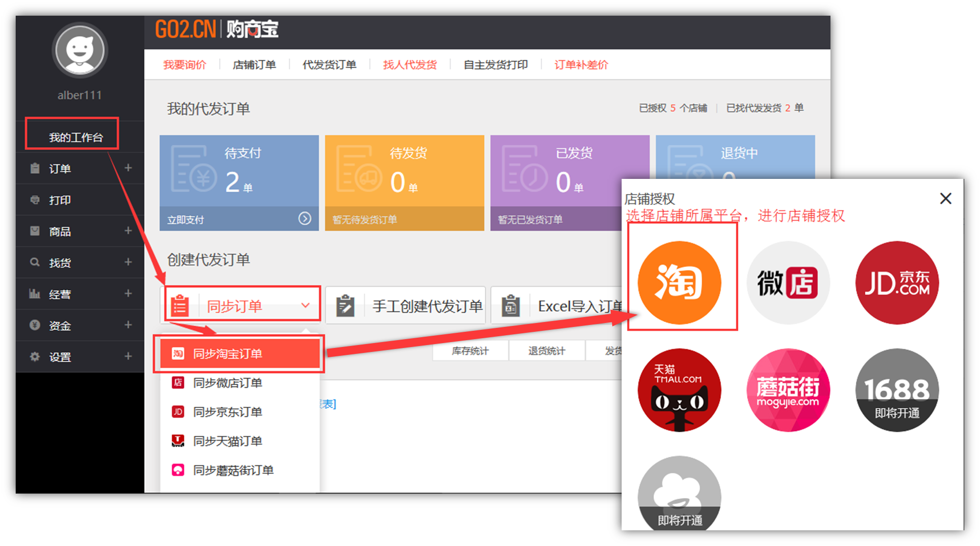
Task: Click the 已授权 5 个店铺 link
Action: coord(673,108)
